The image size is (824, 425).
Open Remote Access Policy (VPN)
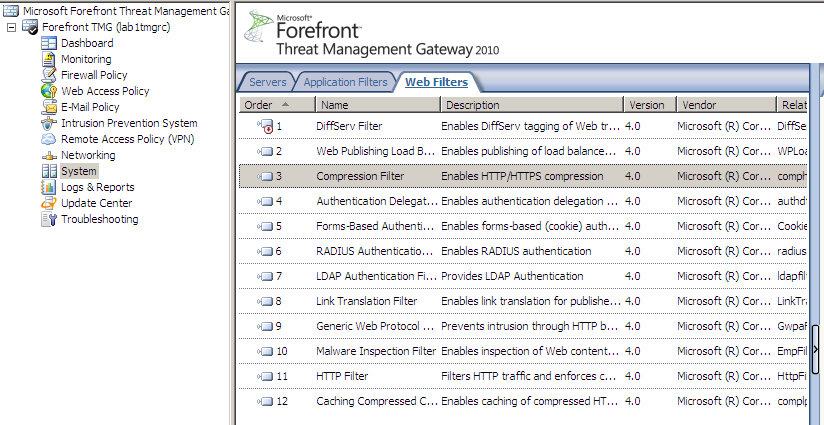[128, 139]
